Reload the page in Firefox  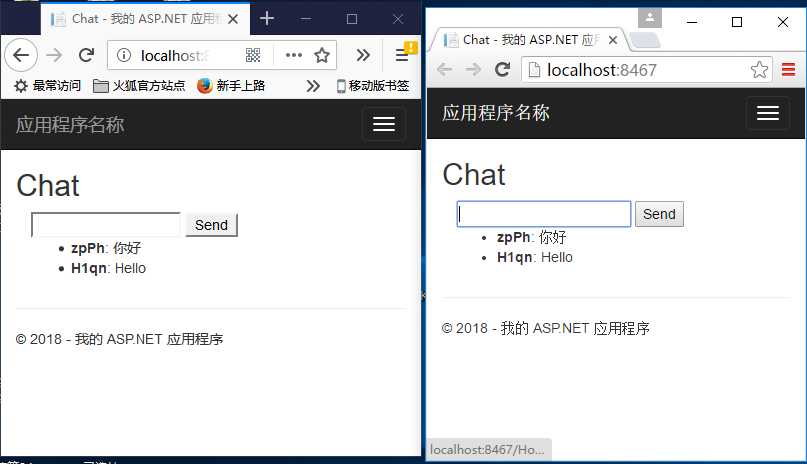tap(86, 55)
